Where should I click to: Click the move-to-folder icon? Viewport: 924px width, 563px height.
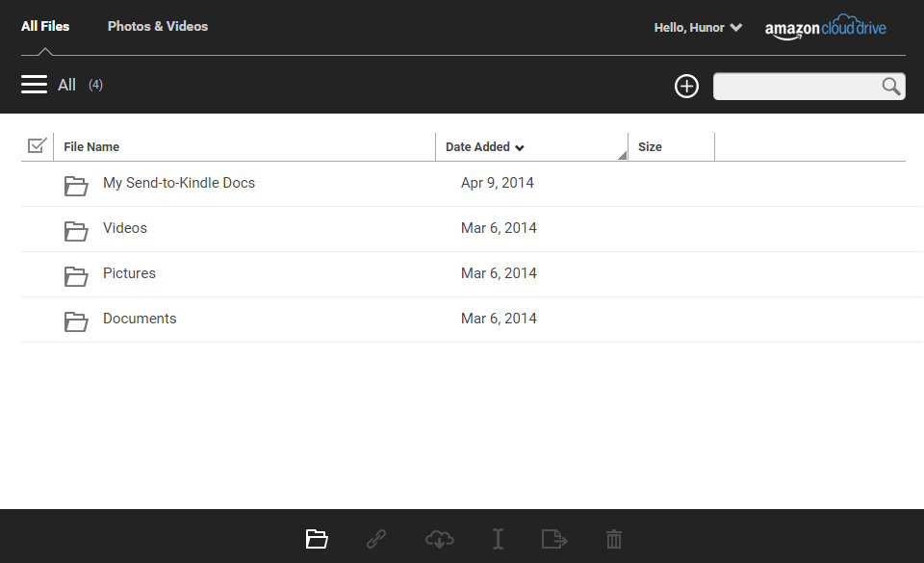pos(554,539)
